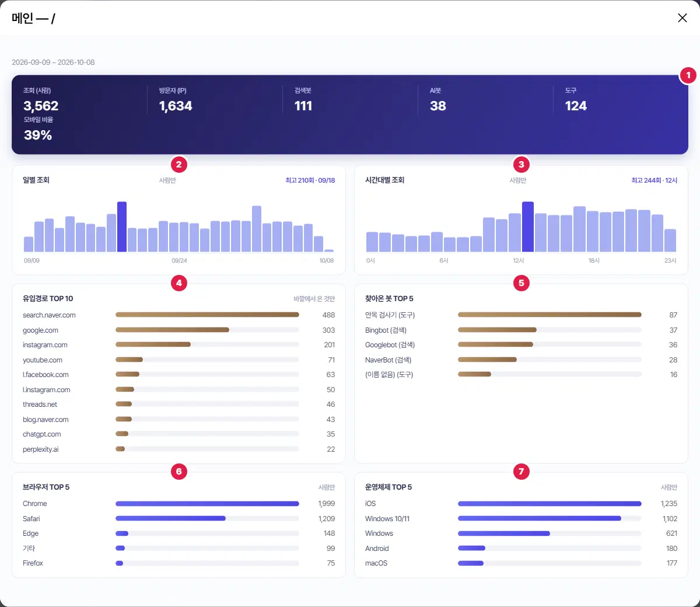Select the 일별 조회 chart title
This screenshot has width=700, height=607.
pyautogui.click(x=36, y=180)
